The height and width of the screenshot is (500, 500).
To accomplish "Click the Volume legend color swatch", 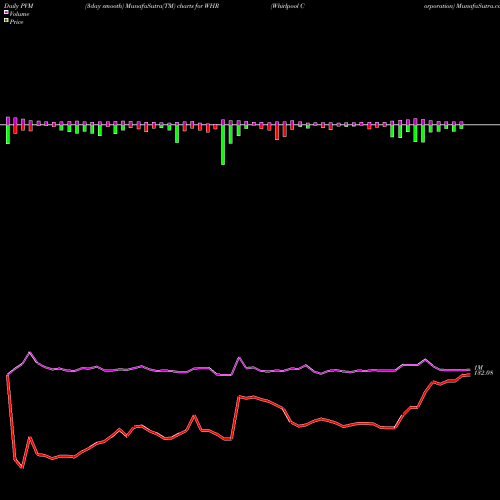I will [6, 12].
